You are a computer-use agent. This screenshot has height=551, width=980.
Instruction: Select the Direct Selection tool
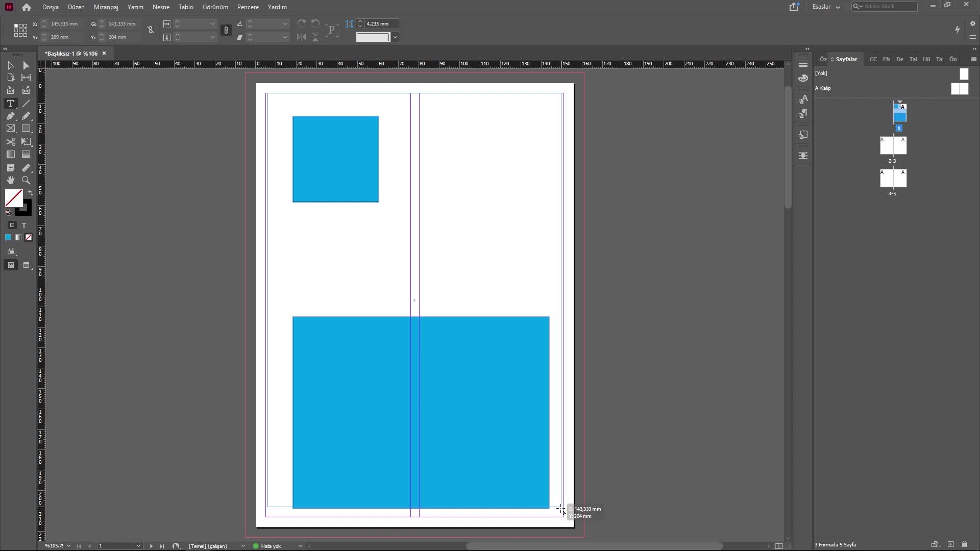point(26,65)
